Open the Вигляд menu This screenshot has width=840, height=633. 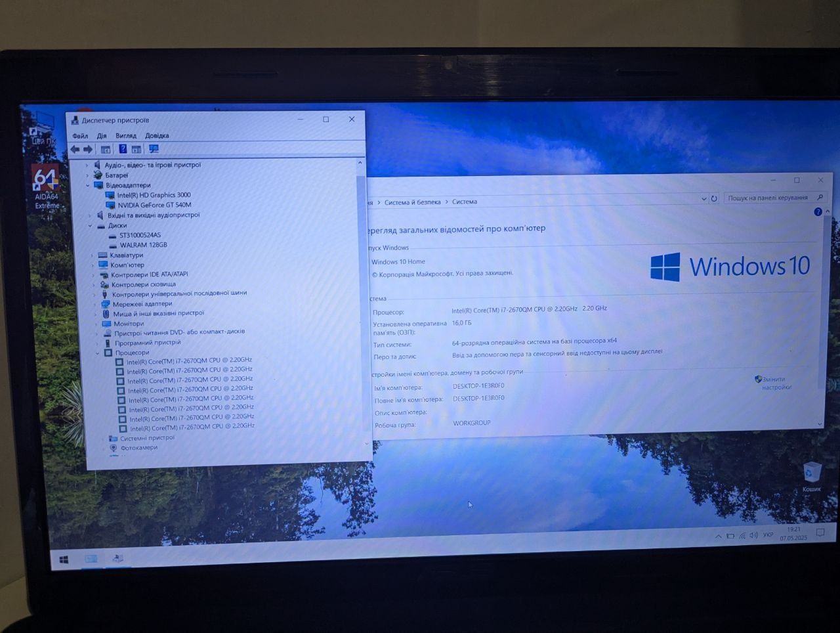126,136
